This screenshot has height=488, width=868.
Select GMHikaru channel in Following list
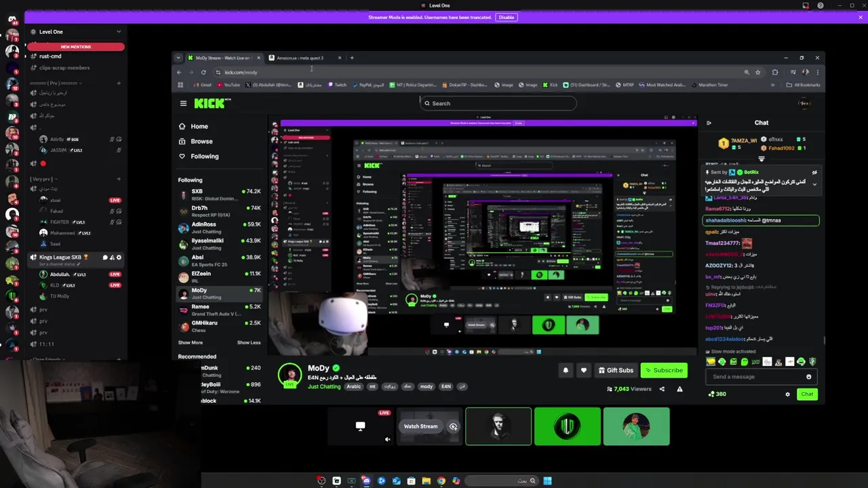point(220,326)
